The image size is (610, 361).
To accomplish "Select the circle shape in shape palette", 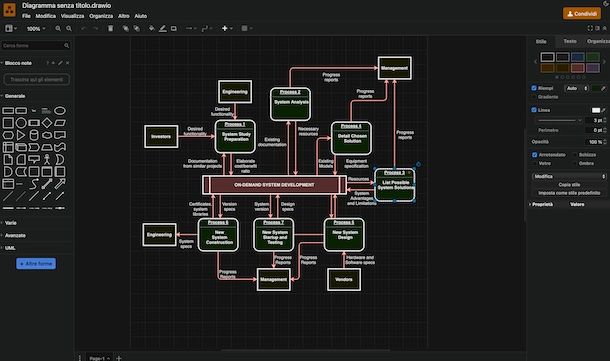I will click(21, 123).
